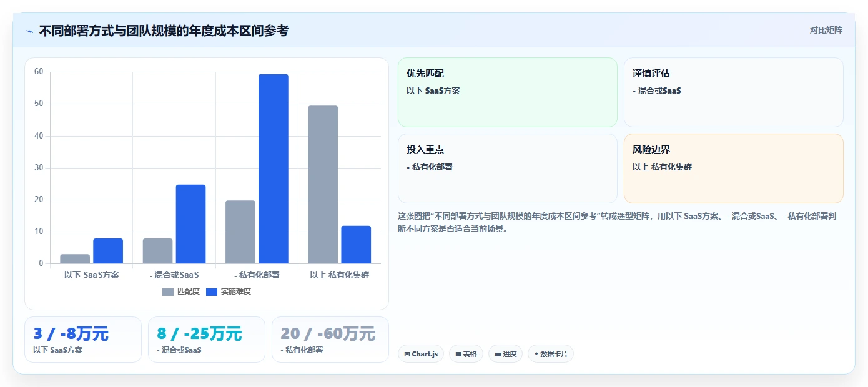This screenshot has width=868, height=387.
Task: Click text 以下 SaaS方案 in 优先匹配 card
Action: [433, 91]
